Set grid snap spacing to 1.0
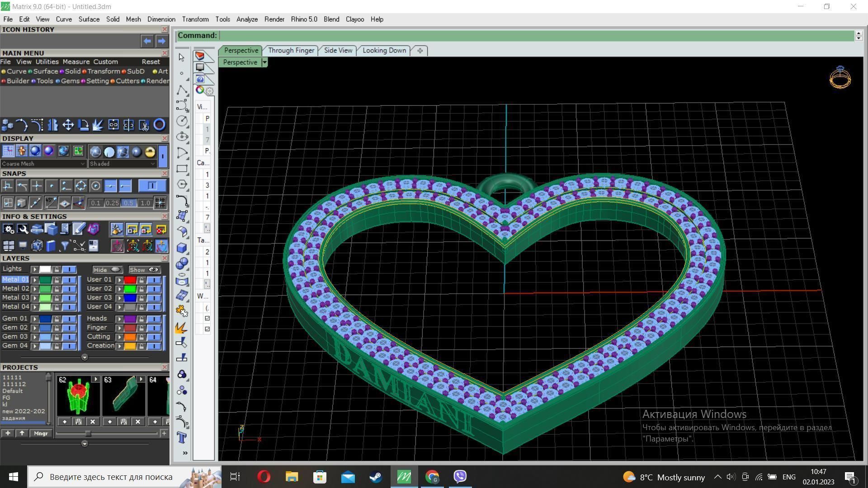The image size is (868, 488). click(145, 203)
